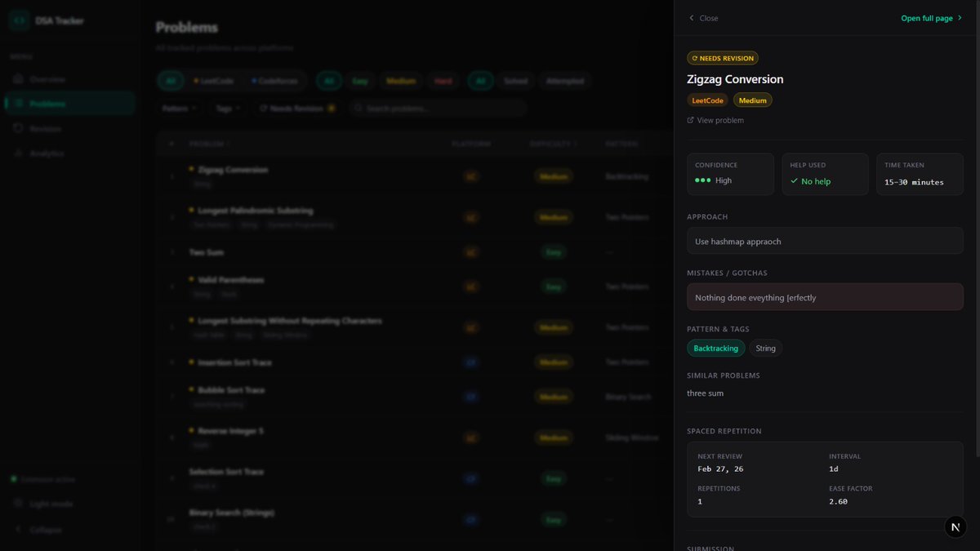Click the Feb 27, 26 next review date
Viewport: 980px width, 551px height.
point(720,469)
